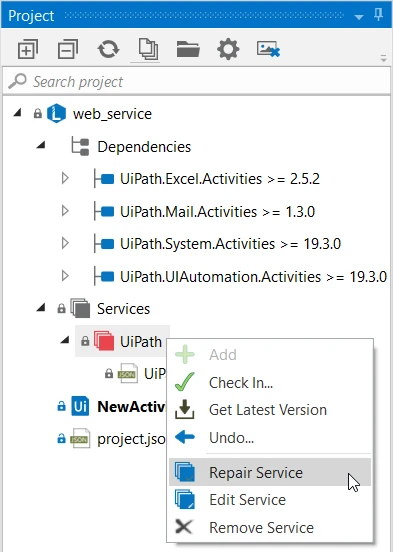Image resolution: width=393 pixels, height=552 pixels.
Task: Click the Collapse All toolbar icon
Action: point(68,49)
